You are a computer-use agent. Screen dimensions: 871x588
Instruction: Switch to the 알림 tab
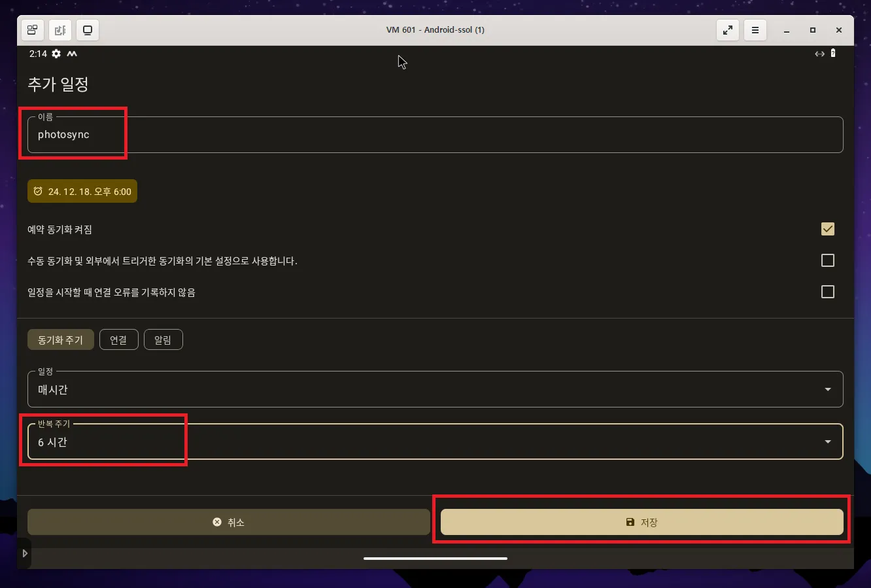click(163, 339)
